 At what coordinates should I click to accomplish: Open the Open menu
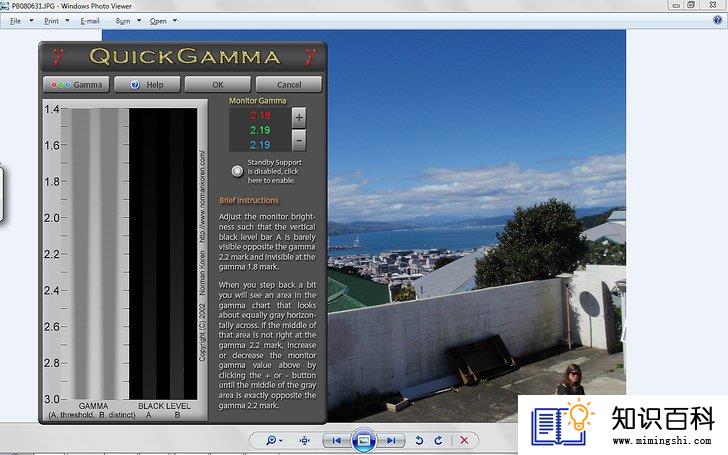click(x=158, y=21)
